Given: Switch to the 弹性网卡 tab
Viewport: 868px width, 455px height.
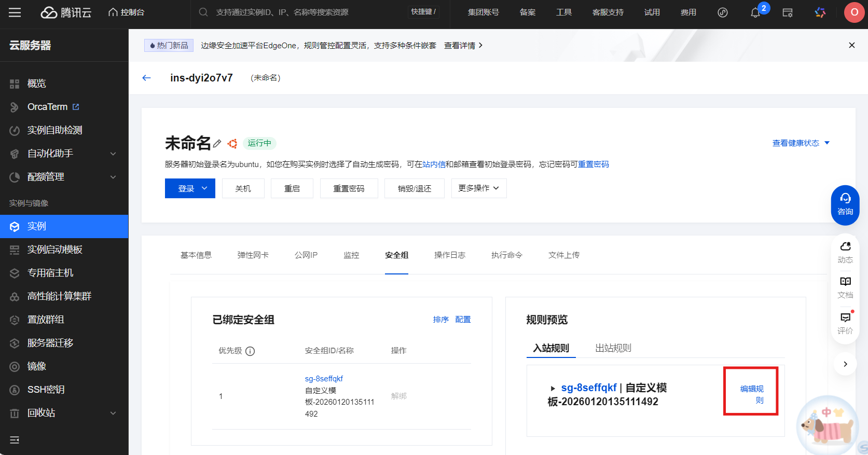Looking at the screenshot, I should 253,255.
